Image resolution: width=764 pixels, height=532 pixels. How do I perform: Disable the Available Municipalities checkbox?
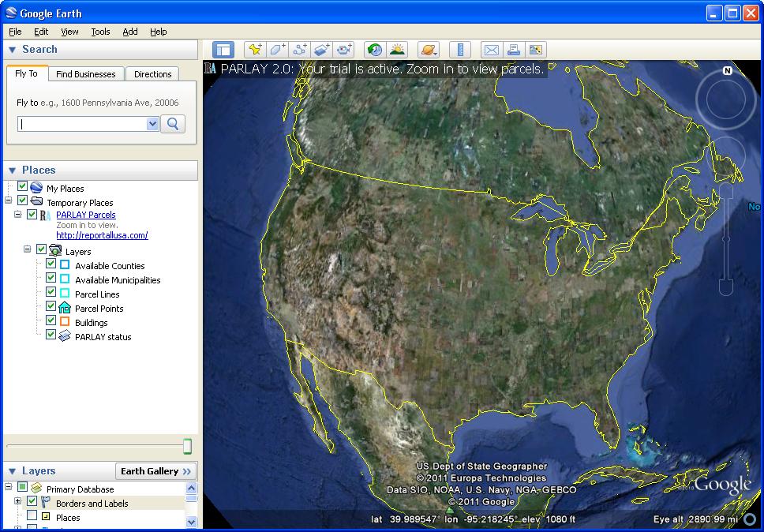pos(51,278)
